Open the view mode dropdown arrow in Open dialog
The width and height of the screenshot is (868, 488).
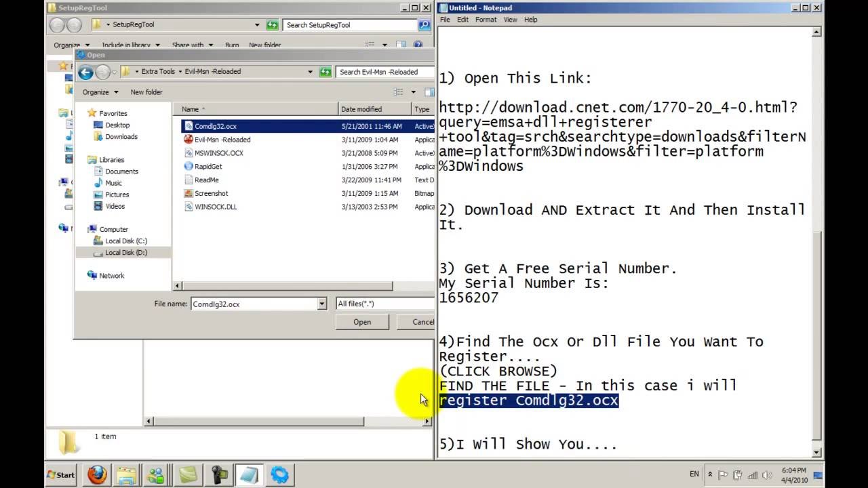413,92
